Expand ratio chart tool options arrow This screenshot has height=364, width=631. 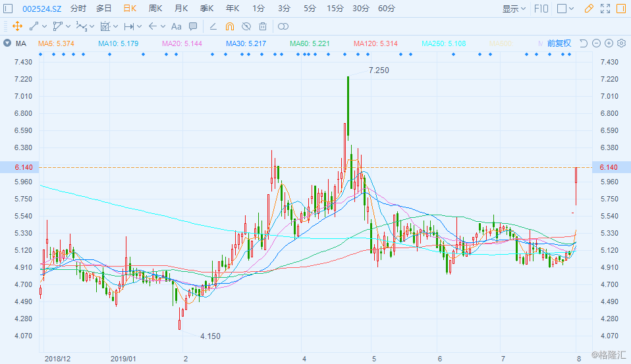click(115, 26)
